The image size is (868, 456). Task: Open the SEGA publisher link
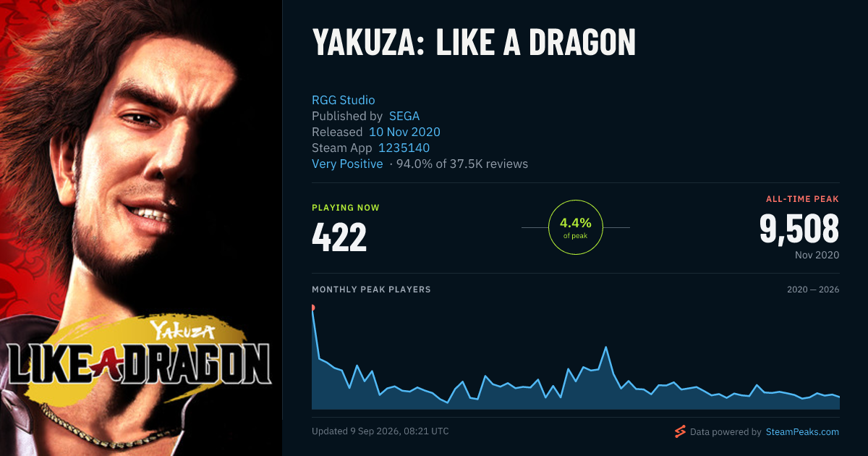click(x=404, y=116)
